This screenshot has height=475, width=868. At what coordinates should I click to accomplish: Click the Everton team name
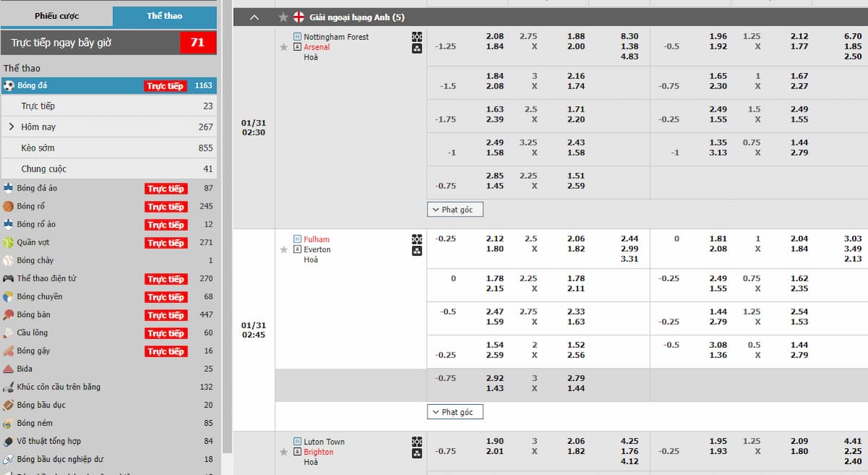pos(318,250)
